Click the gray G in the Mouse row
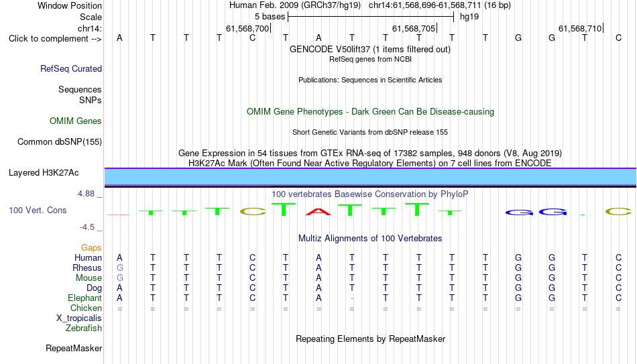637x364 pixels. 119,278
